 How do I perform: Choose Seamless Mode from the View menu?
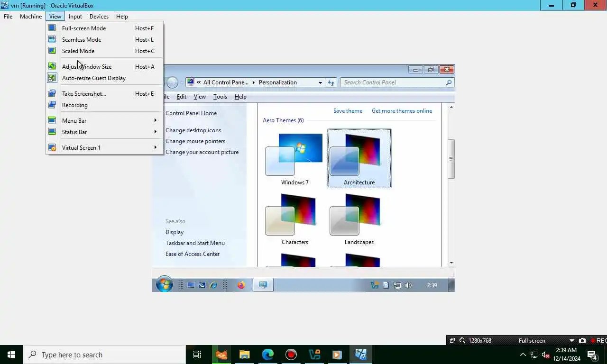pyautogui.click(x=105, y=39)
